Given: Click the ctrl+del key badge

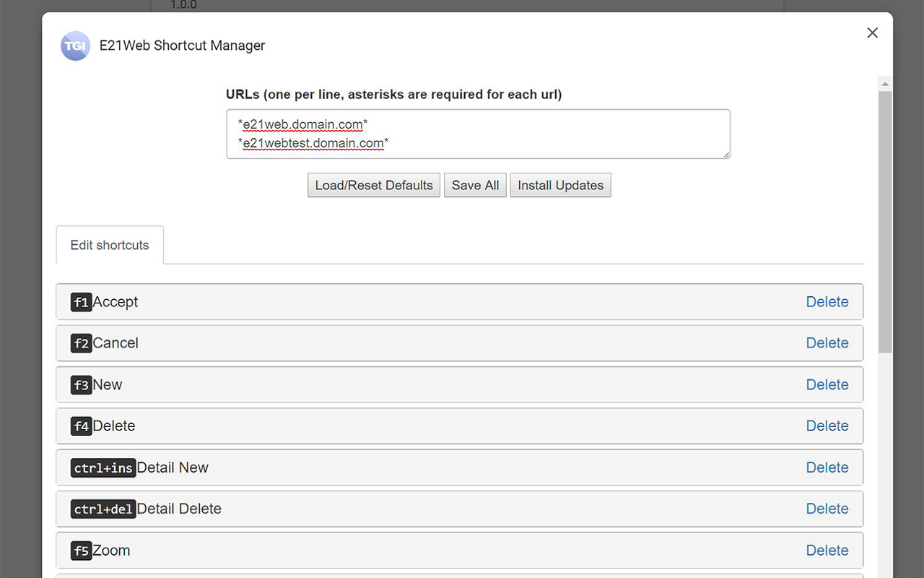Looking at the screenshot, I should tap(103, 509).
